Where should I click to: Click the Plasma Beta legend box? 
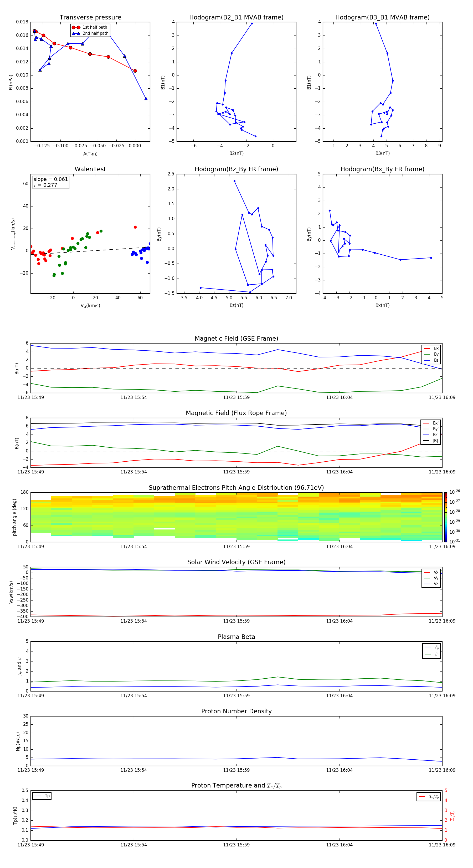431,651
